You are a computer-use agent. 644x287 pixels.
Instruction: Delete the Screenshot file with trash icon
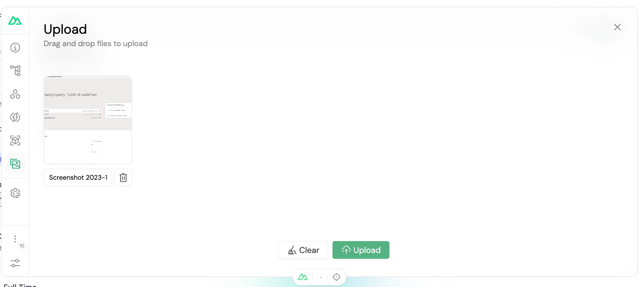coord(123,178)
